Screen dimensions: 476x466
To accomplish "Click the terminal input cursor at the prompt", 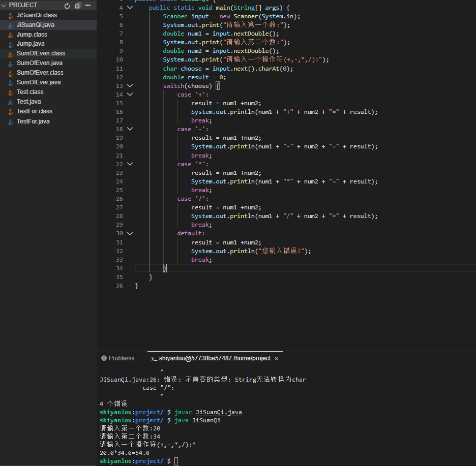I will click(x=176, y=461).
